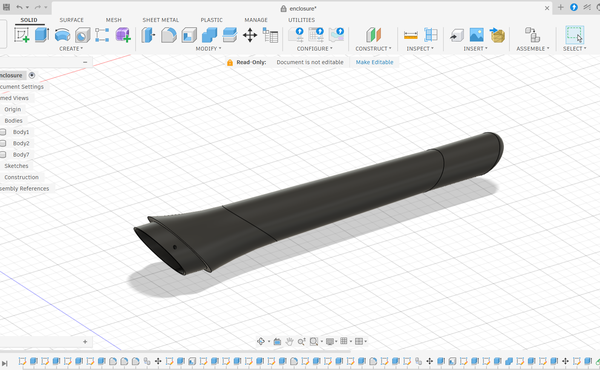
Task: Open the CREATE dropdown menu
Action: pos(71,49)
